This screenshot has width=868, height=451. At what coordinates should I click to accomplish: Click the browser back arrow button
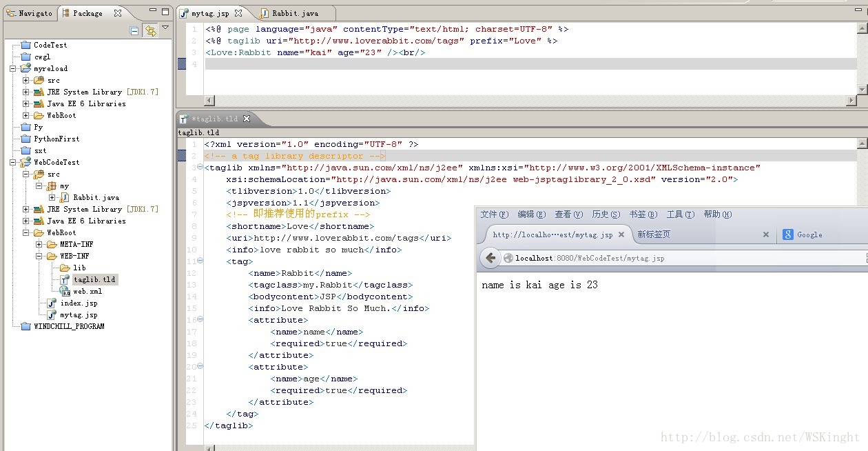490,258
